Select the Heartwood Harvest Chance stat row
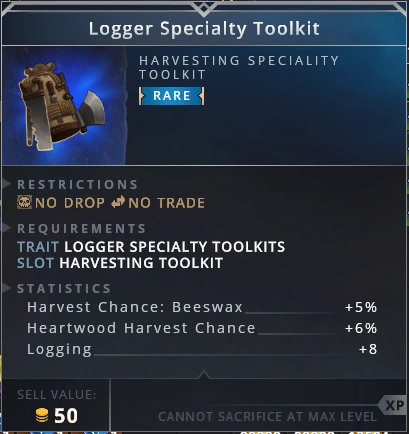This screenshot has width=409, height=434. coord(202,328)
